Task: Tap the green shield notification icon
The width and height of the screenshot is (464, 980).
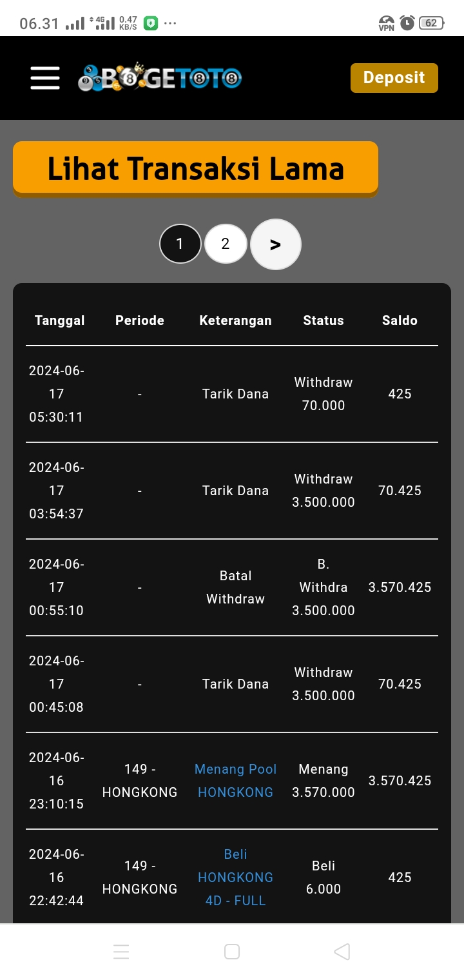Action: [x=151, y=23]
